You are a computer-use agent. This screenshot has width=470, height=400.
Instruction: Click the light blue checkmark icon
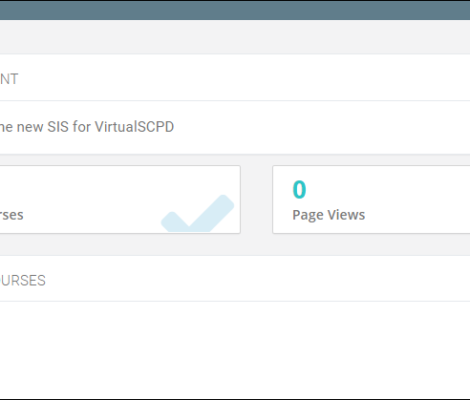[197, 213]
